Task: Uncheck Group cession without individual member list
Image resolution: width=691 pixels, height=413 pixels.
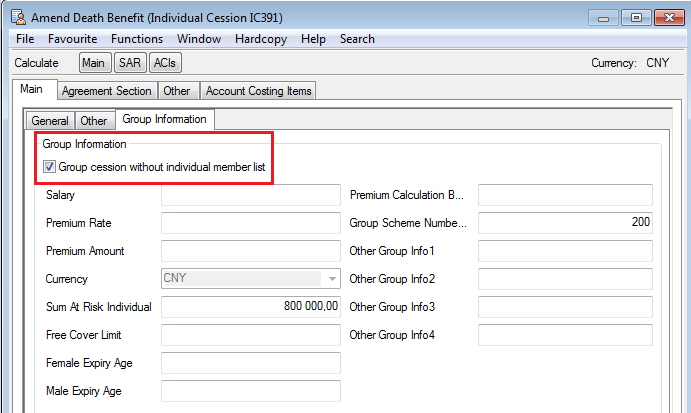Action: click(50, 167)
